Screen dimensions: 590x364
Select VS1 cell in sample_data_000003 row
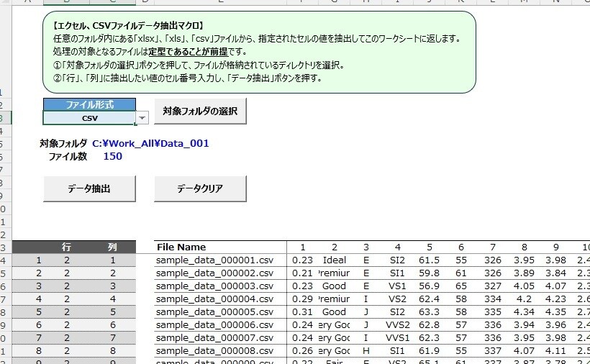(397, 286)
